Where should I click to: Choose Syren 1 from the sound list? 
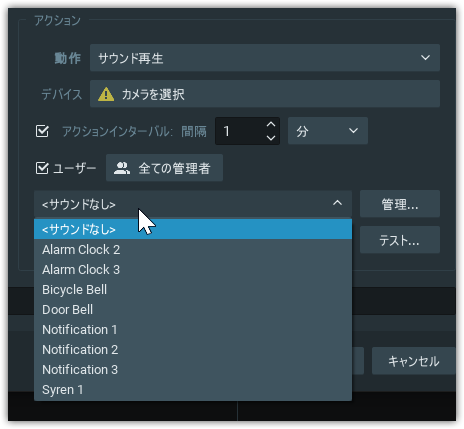coord(193,389)
